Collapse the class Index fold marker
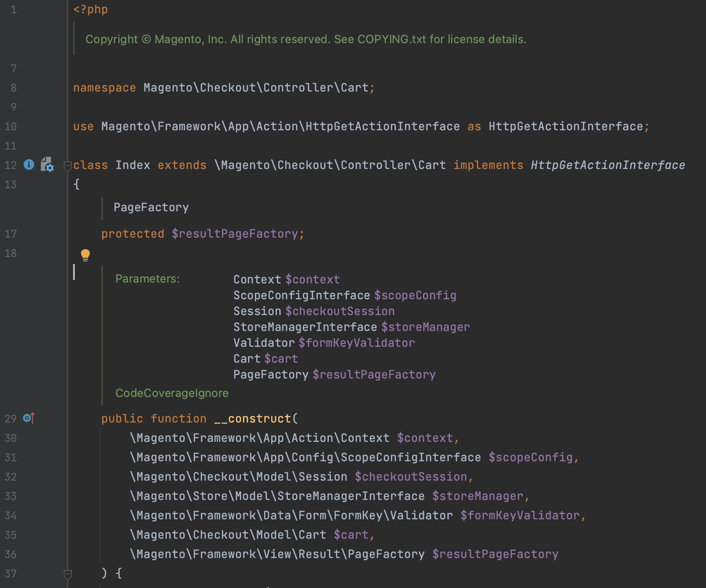The width and height of the screenshot is (706, 588). pyautogui.click(x=67, y=166)
